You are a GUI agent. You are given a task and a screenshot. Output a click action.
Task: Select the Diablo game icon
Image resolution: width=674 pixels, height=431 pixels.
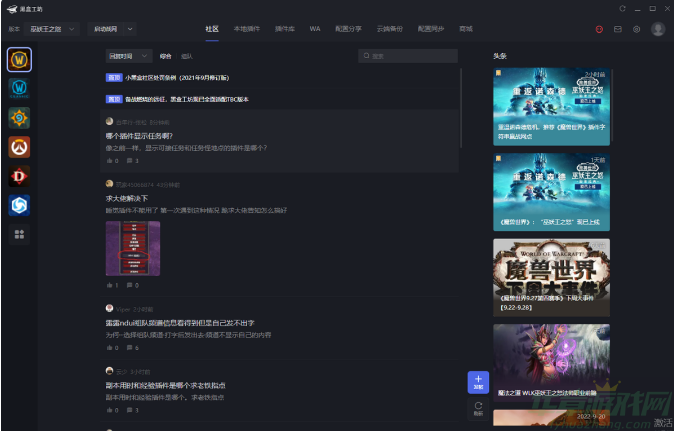pos(19,176)
